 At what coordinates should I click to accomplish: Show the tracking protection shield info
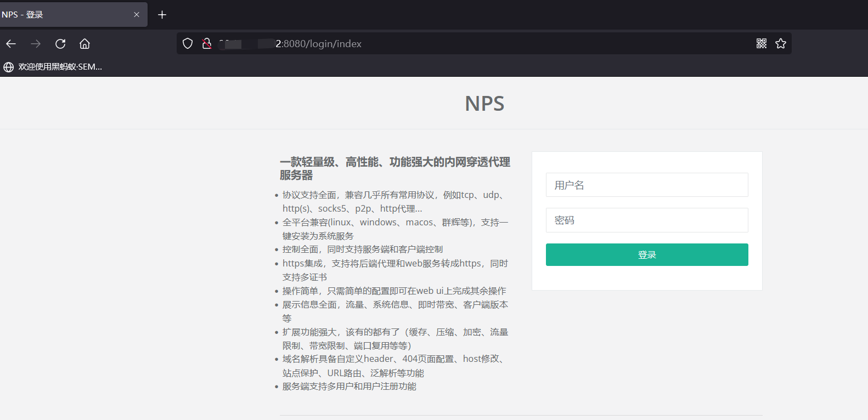pos(188,44)
